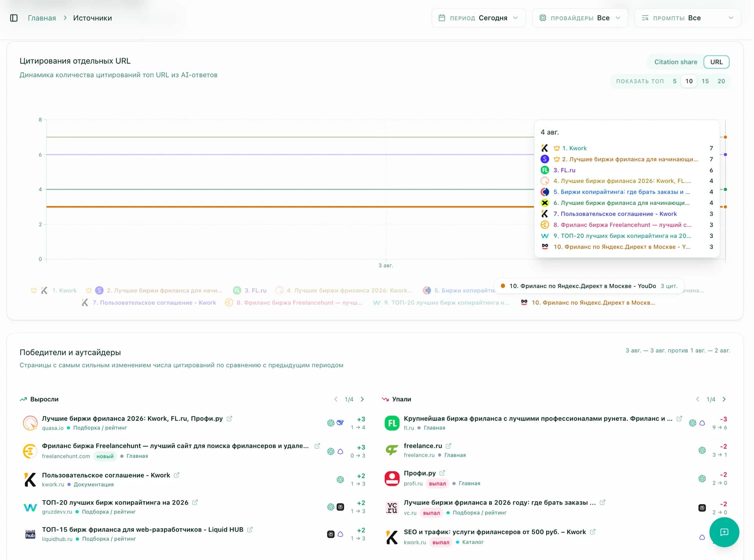Go to previous page of Выросли list
The height and width of the screenshot is (560, 754).
pyautogui.click(x=336, y=399)
